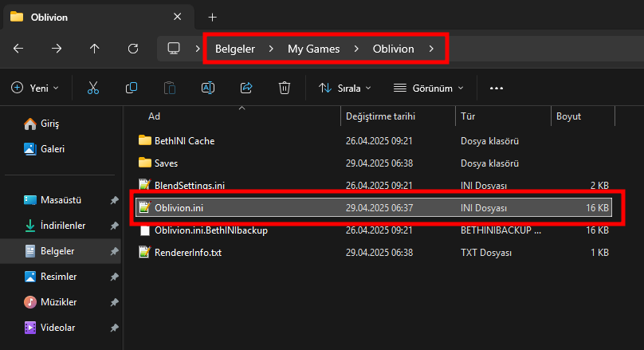This screenshot has height=350, width=644.
Task: Click the RendererInfo.txt file icon
Action: click(x=144, y=252)
